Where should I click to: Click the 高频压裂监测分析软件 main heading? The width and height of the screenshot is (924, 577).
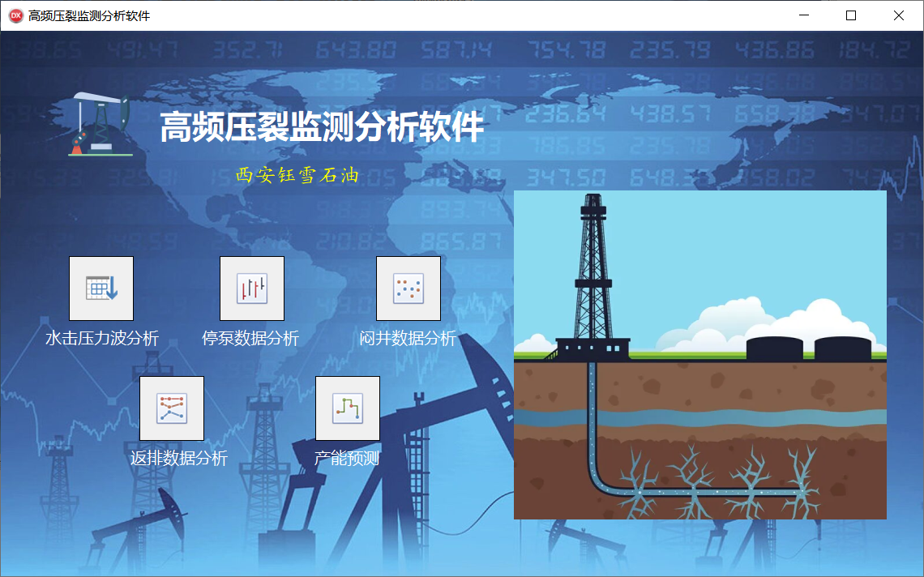click(x=322, y=128)
